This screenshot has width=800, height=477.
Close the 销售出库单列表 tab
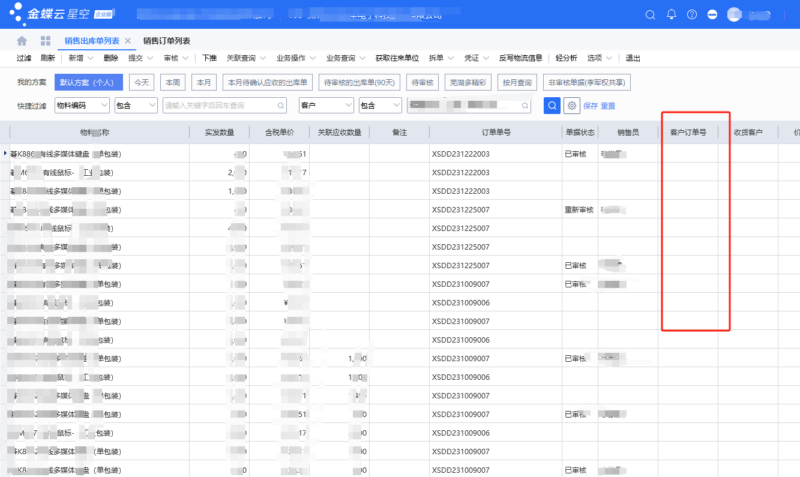tap(128, 41)
